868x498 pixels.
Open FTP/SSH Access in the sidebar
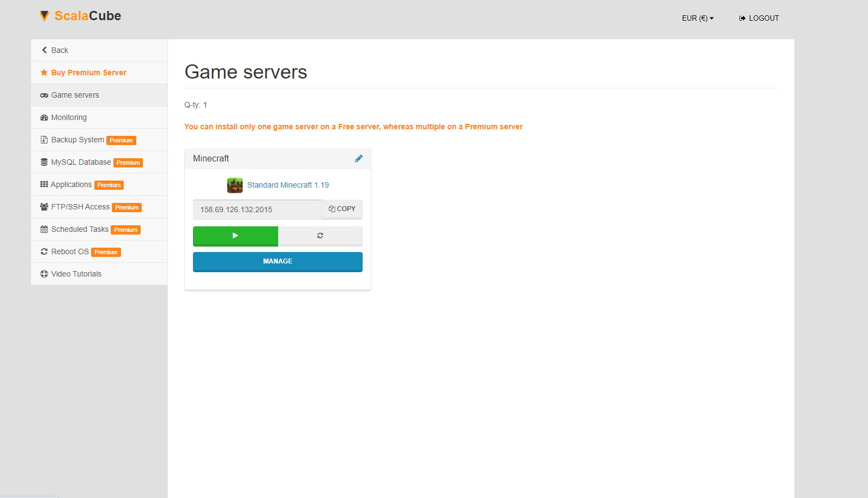click(99, 207)
